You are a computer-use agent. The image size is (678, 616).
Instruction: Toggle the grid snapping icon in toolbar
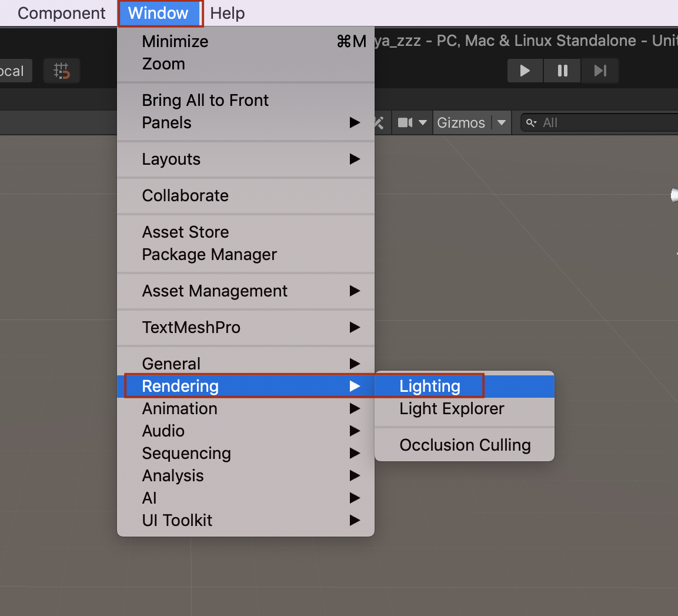point(61,71)
